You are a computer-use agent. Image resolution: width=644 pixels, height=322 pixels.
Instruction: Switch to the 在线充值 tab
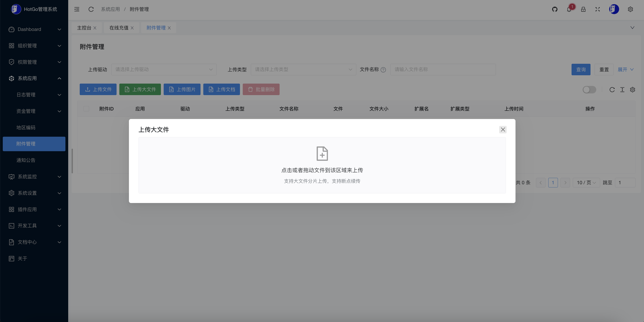(119, 28)
